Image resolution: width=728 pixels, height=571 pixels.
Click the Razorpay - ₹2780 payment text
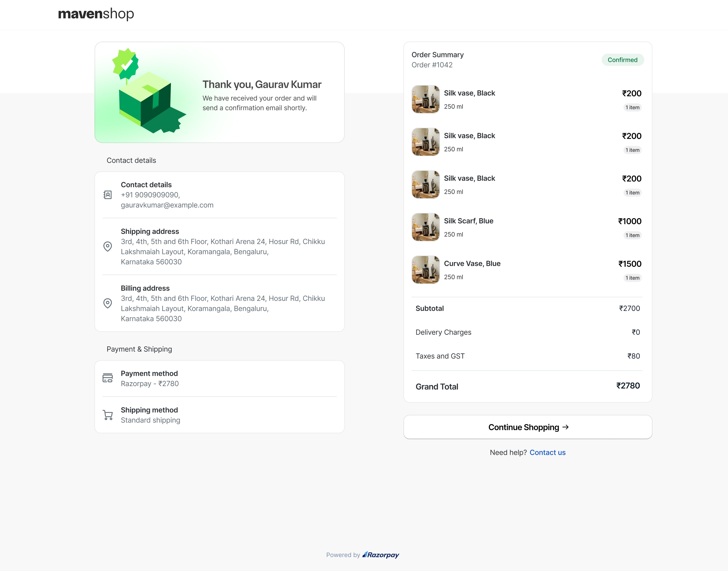pos(150,384)
